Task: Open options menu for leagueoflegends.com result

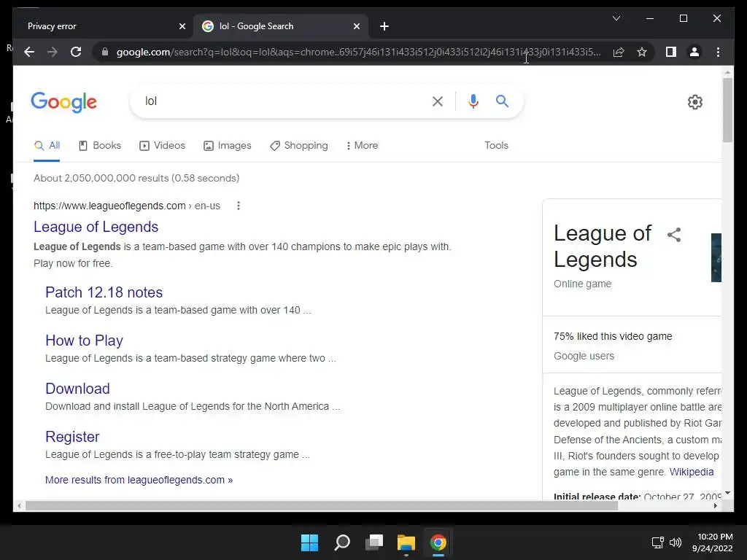Action: click(x=239, y=206)
